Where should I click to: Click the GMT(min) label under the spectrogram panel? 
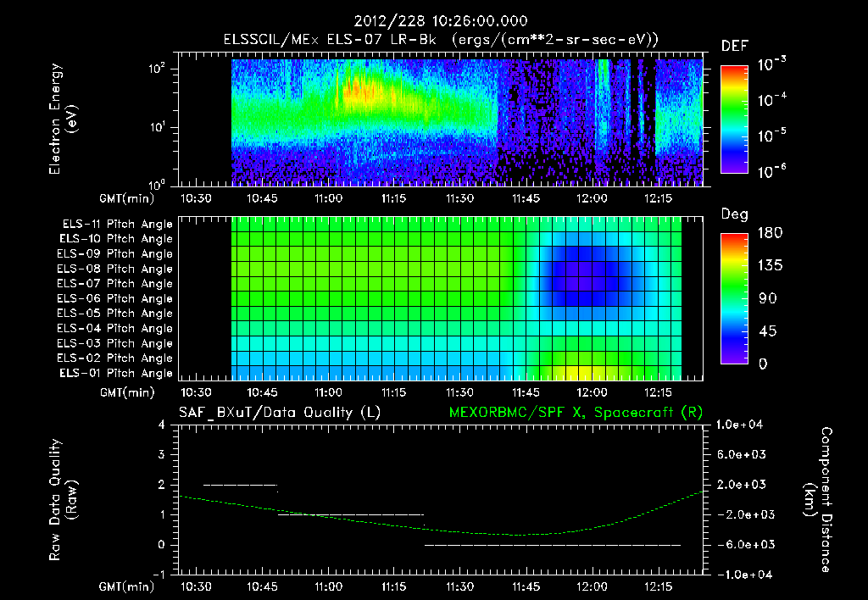tap(127, 198)
